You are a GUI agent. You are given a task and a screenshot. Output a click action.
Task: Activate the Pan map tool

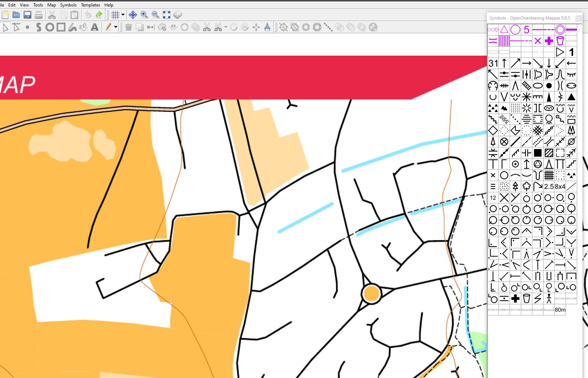(x=133, y=14)
